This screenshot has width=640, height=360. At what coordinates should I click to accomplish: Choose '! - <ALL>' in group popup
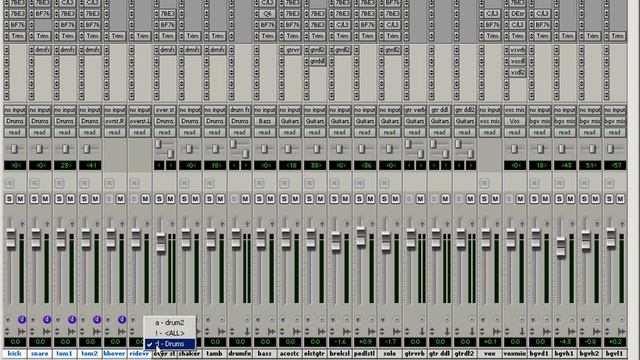click(170, 333)
